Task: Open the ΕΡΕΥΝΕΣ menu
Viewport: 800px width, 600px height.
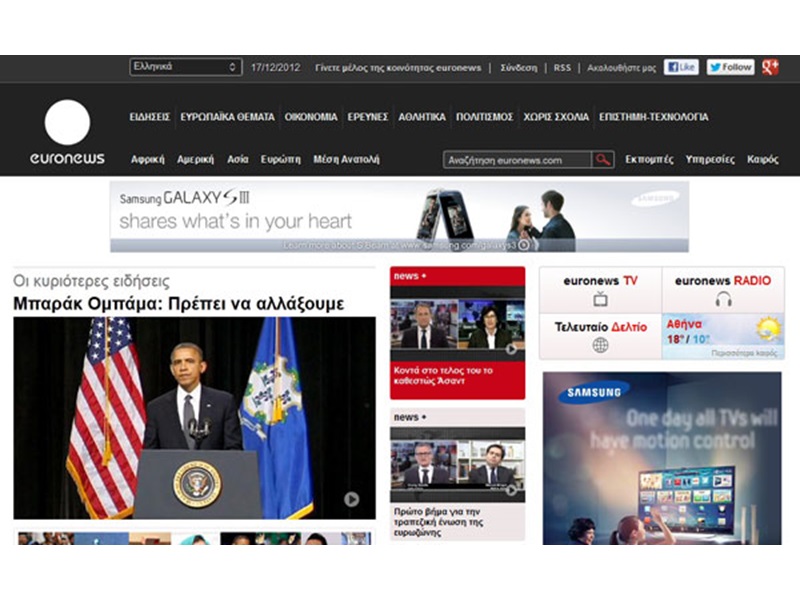Action: (x=368, y=117)
